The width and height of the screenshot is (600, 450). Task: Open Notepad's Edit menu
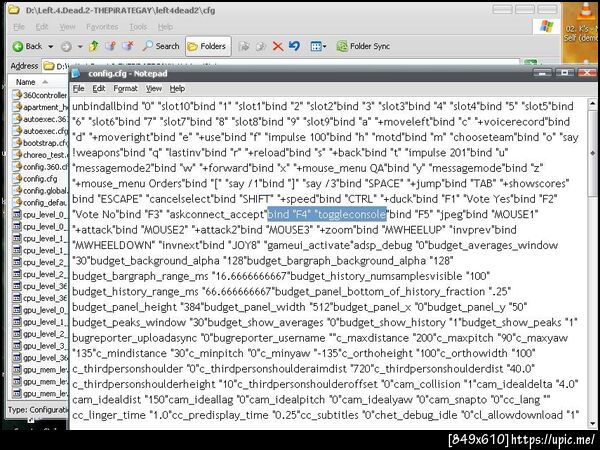99,88
